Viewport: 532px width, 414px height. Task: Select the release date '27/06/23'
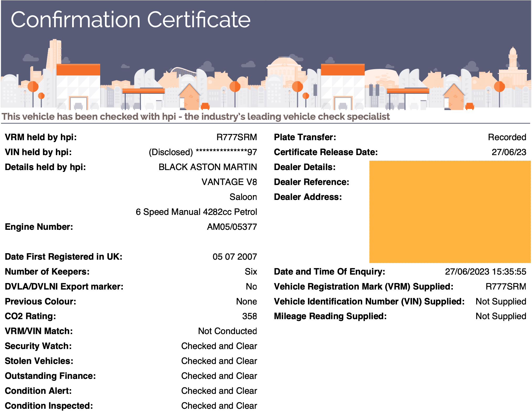coord(509,152)
